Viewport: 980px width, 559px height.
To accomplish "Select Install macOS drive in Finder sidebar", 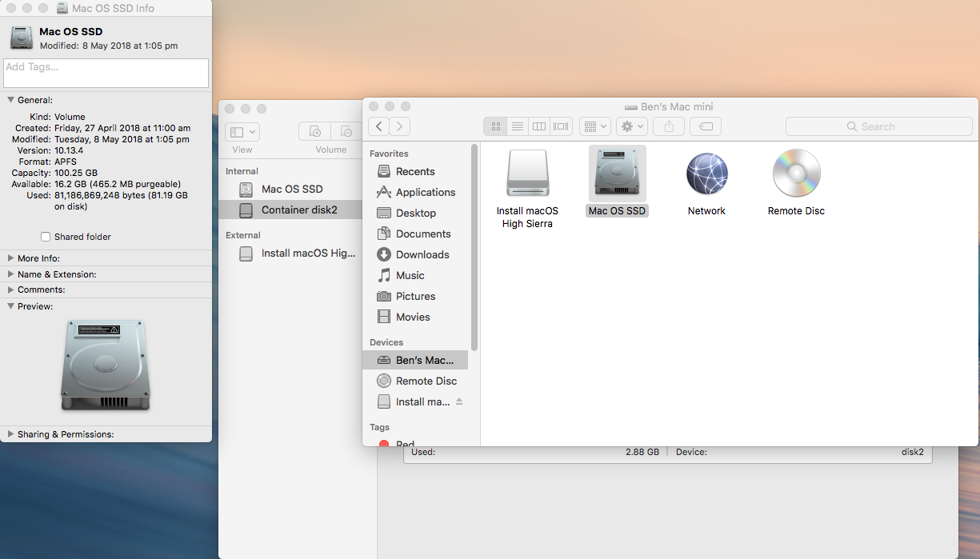I will coord(413,401).
